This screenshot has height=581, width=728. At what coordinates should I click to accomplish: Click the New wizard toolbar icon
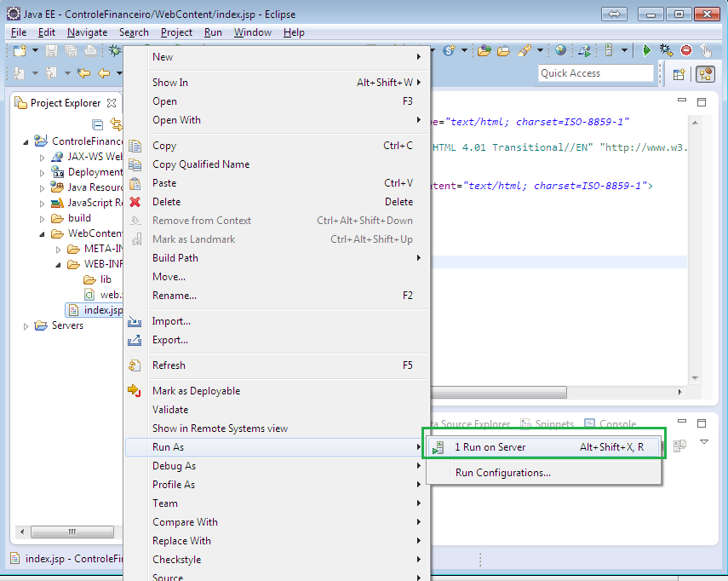coord(20,50)
